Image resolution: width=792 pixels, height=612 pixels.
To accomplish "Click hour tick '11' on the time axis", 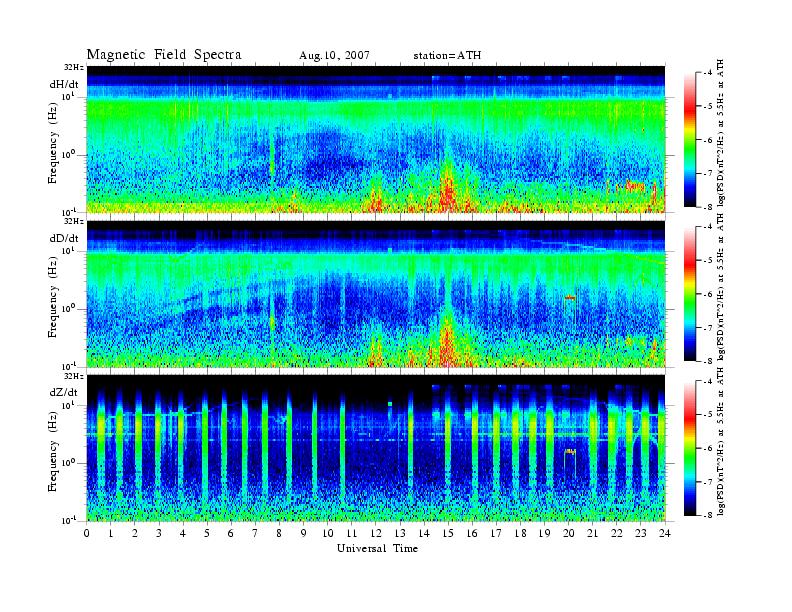I will 352,534.
